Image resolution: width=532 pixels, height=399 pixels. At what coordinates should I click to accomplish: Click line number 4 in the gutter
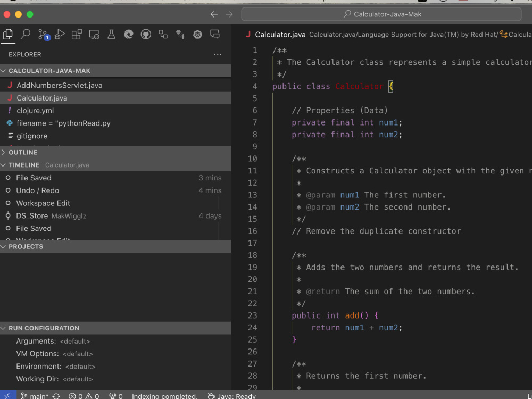click(x=254, y=86)
